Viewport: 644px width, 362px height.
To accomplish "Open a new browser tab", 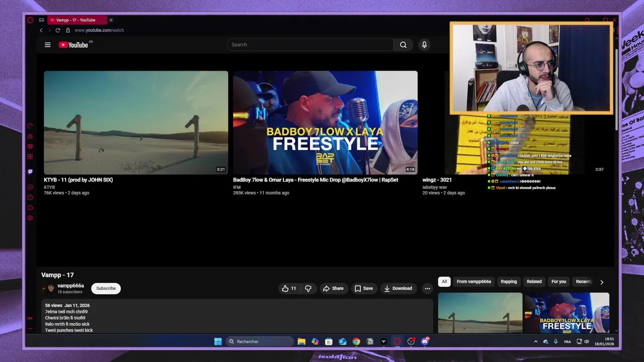I will (111, 20).
